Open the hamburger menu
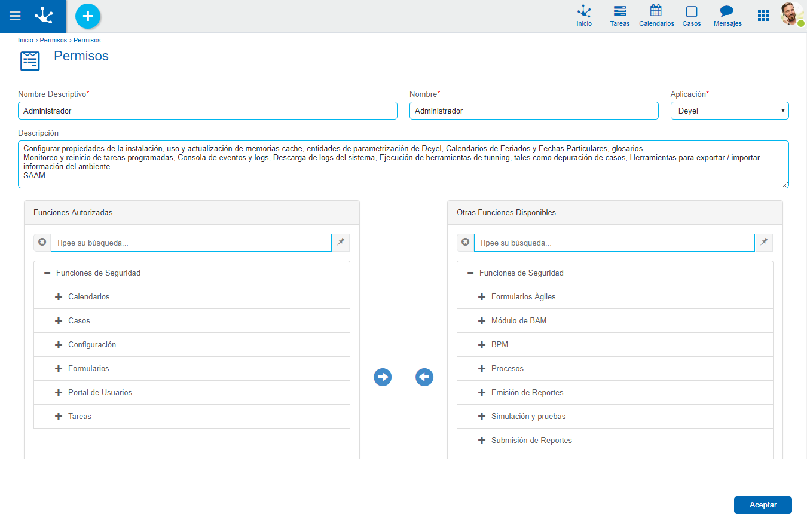The image size is (807, 532). pyautogui.click(x=15, y=16)
